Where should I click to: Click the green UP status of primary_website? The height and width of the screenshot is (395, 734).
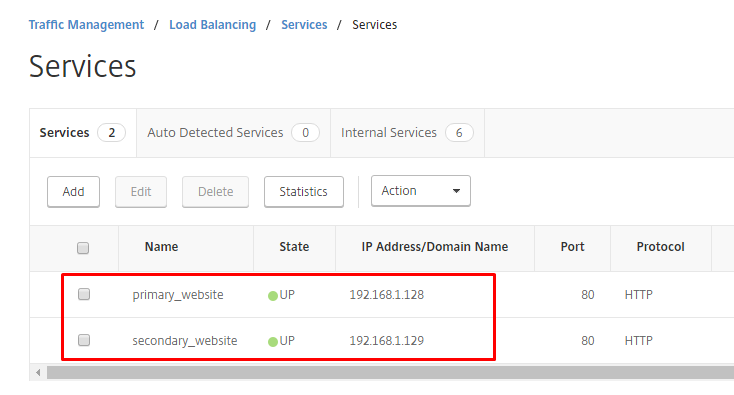click(x=281, y=295)
